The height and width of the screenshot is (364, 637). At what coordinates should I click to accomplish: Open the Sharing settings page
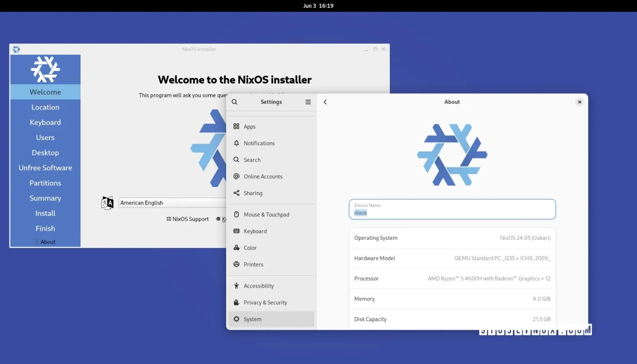(x=271, y=193)
